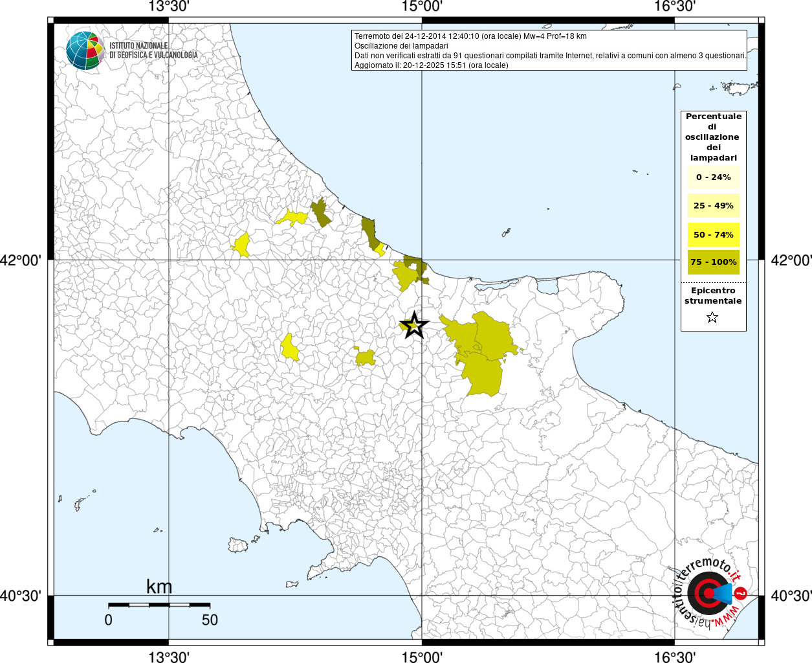Click the "Percentuale di oscillazione" legend title
Image resolution: width=812 pixels, height=663 pixels.
click(713, 137)
